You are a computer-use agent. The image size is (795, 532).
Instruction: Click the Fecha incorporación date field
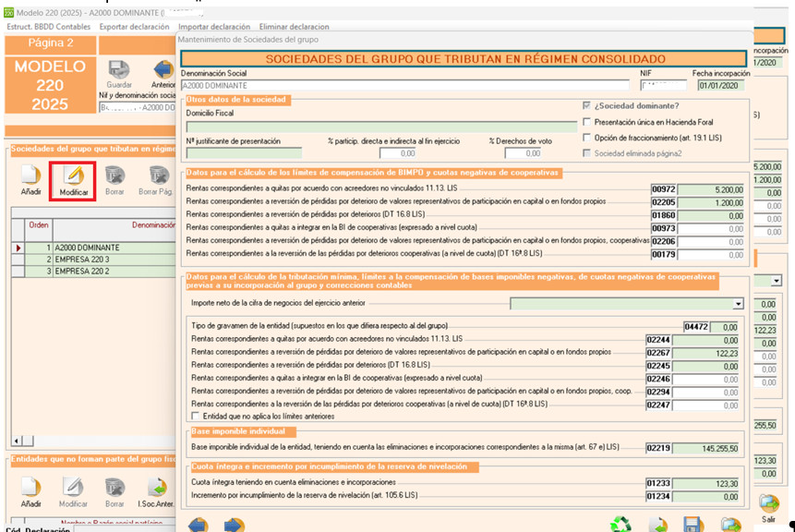[x=720, y=85]
